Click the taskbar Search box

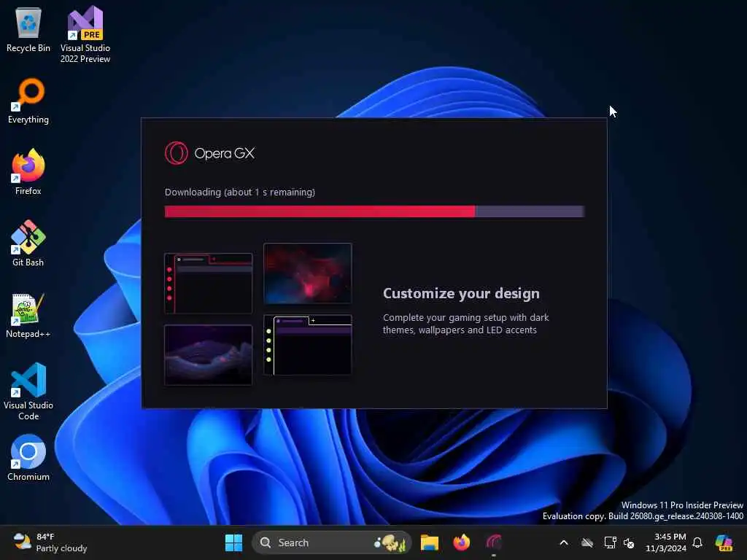pos(331,542)
